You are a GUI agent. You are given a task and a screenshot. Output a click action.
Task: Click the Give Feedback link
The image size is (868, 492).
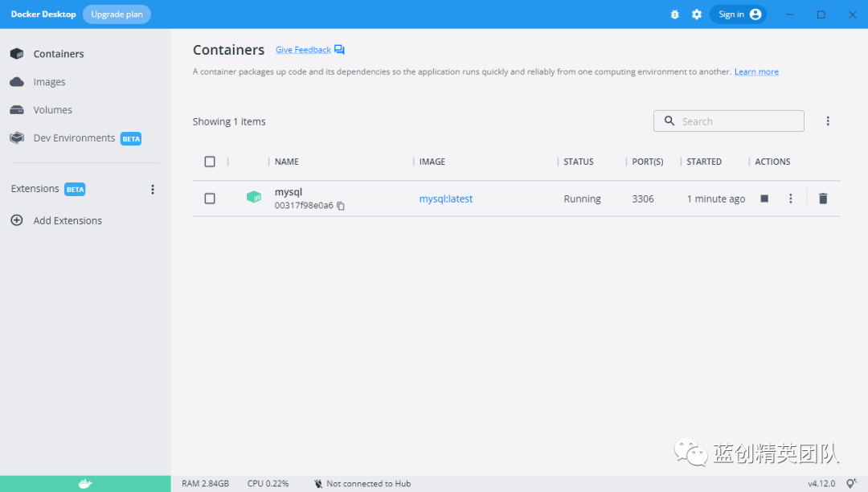coord(303,50)
